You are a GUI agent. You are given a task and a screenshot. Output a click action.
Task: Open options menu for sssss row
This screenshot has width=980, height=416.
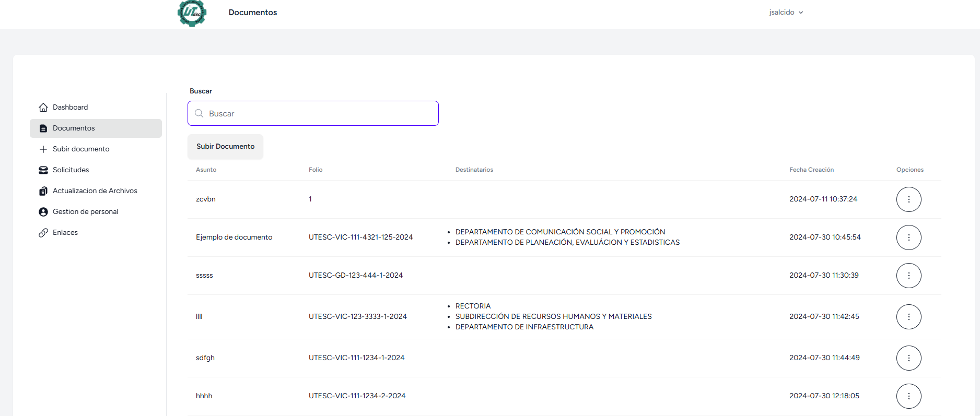908,276
